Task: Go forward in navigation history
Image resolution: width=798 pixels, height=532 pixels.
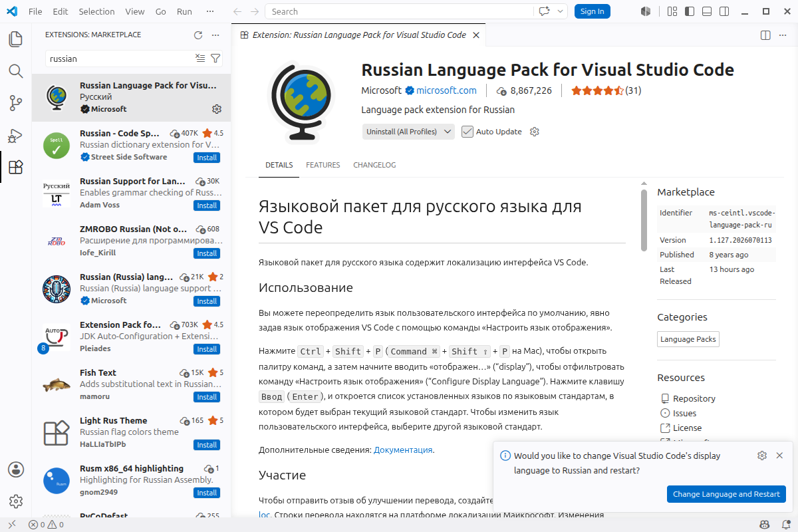Action: (x=254, y=11)
